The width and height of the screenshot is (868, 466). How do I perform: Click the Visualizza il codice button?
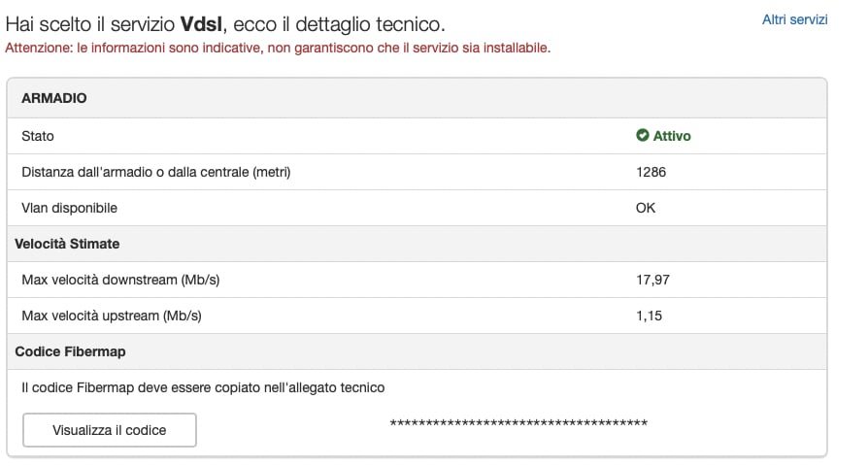[110, 430]
